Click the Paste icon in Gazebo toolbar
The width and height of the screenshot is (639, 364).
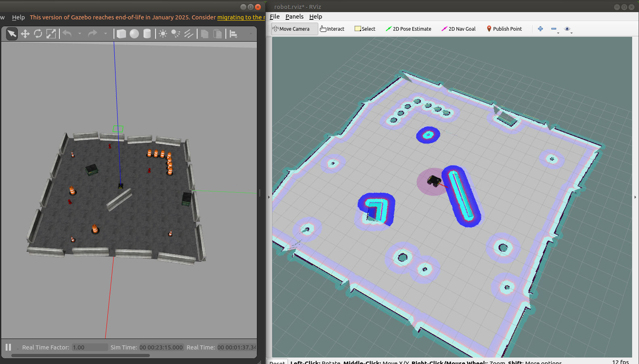[217, 34]
